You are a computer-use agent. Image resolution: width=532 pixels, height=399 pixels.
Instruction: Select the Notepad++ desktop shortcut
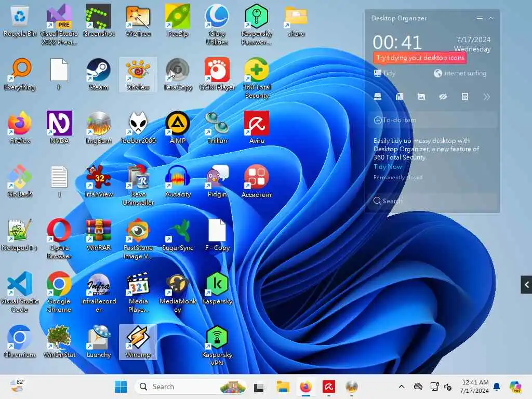[x=20, y=235]
